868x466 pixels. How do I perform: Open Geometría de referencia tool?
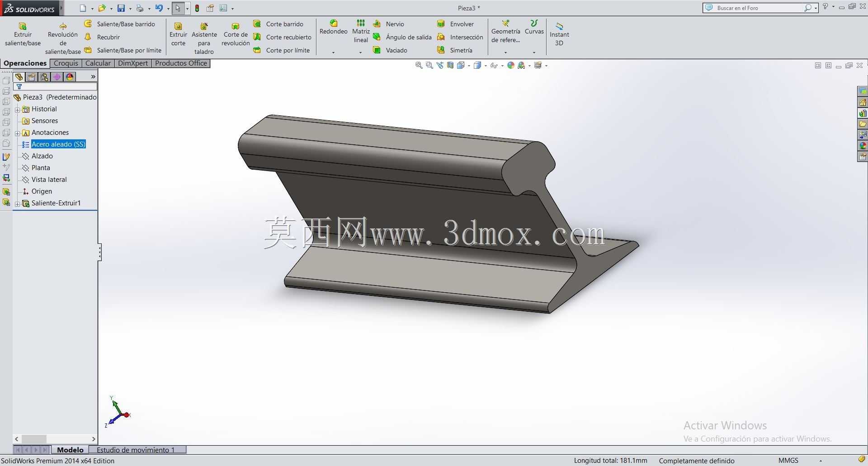click(x=505, y=31)
